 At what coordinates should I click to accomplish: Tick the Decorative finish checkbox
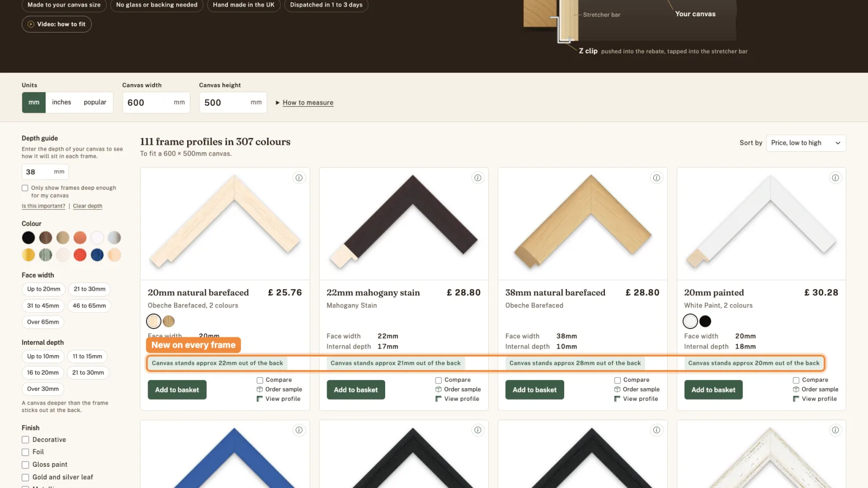pyautogui.click(x=25, y=440)
